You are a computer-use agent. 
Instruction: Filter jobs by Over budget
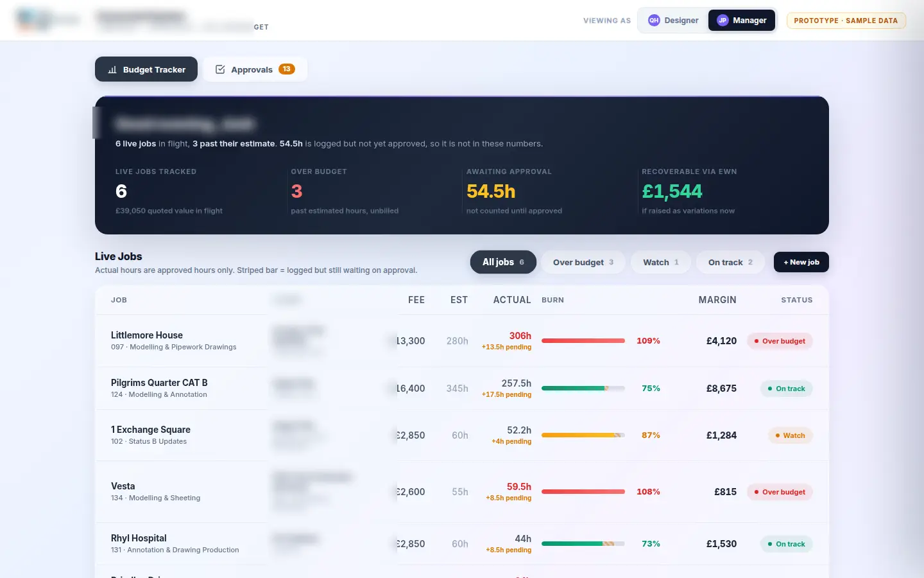[x=583, y=262]
